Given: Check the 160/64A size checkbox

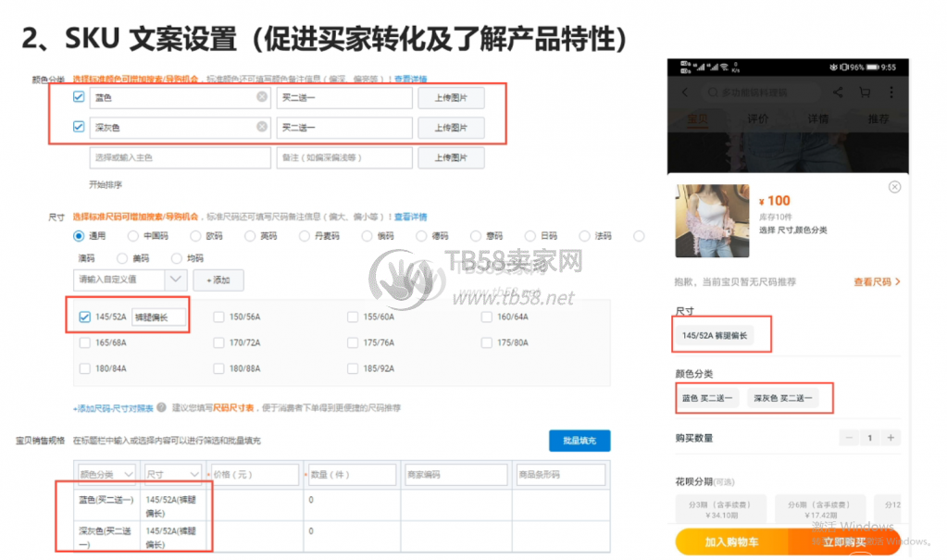Looking at the screenshot, I should click(x=486, y=317).
